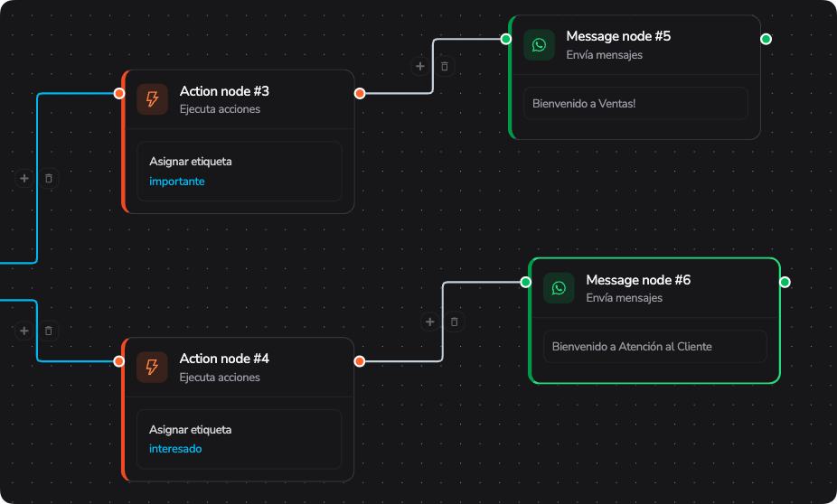Click 'Asignar etiqueta' in Action node #4
Viewport: 837px width, 504px height.
click(x=191, y=429)
